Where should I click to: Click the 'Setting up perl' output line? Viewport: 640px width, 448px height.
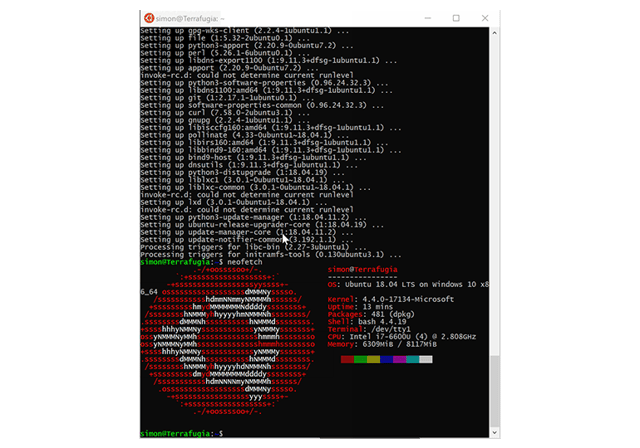(227, 53)
